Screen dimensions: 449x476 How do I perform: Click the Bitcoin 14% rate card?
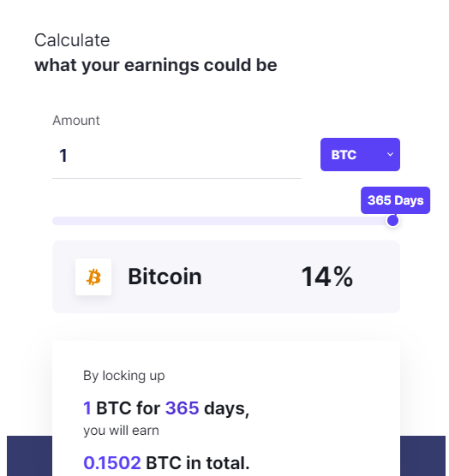coord(226,277)
